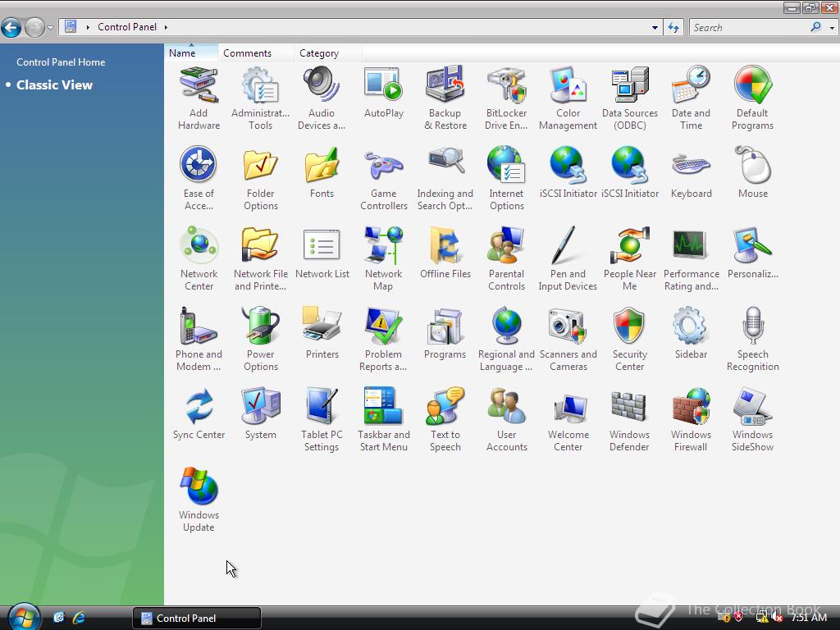The height and width of the screenshot is (630, 840).
Task: Open User Accounts
Action: click(506, 419)
